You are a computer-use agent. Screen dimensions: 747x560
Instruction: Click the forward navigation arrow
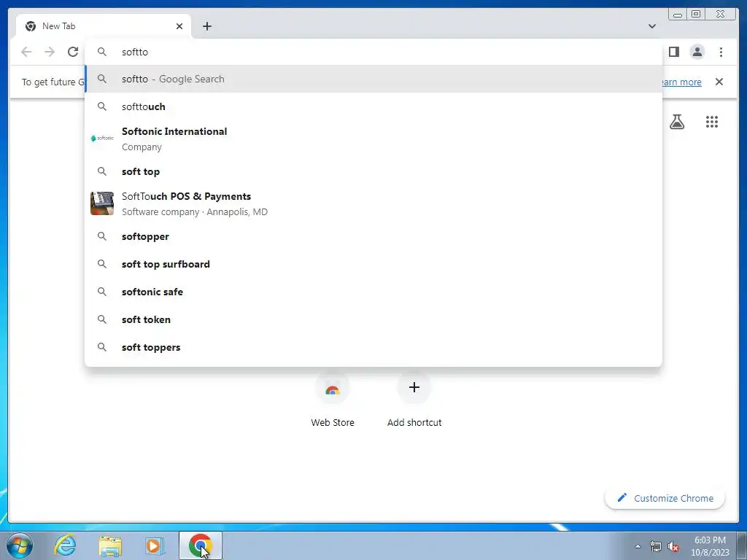coord(50,52)
